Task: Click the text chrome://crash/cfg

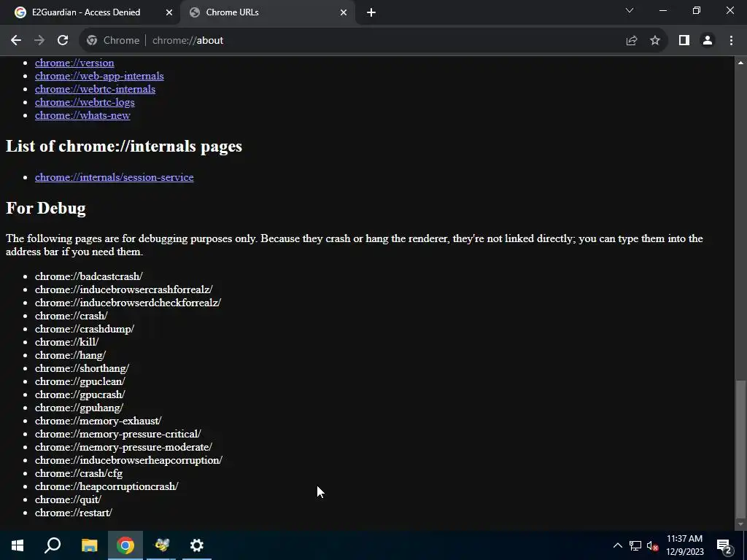Action: pyautogui.click(x=79, y=473)
